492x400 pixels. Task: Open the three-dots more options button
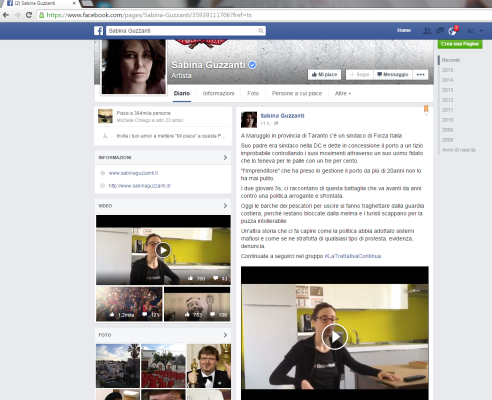[420, 74]
